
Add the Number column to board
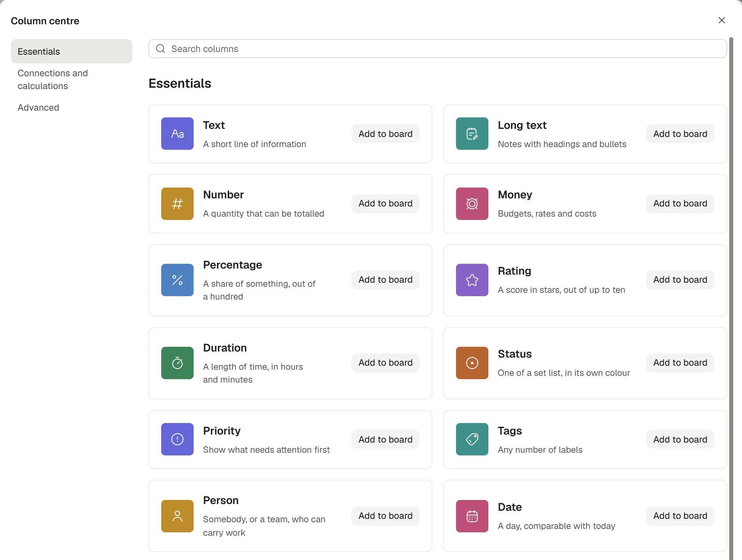(386, 203)
